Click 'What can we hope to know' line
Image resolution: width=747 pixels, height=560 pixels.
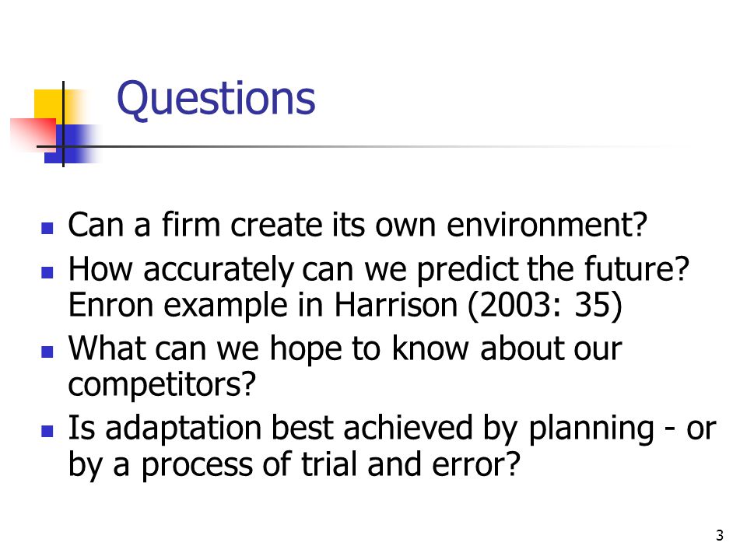pos(345,348)
